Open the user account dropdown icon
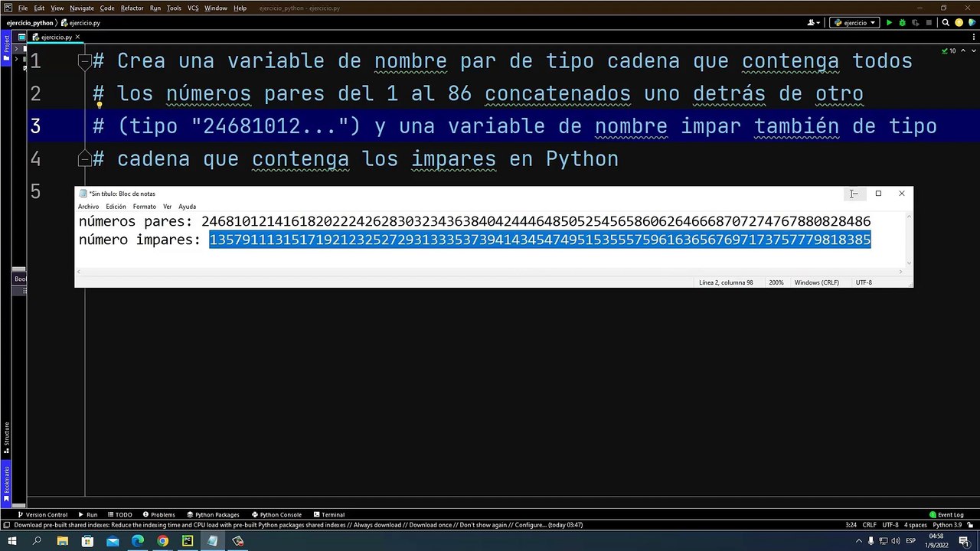Image resolution: width=980 pixels, height=551 pixels. coord(814,23)
